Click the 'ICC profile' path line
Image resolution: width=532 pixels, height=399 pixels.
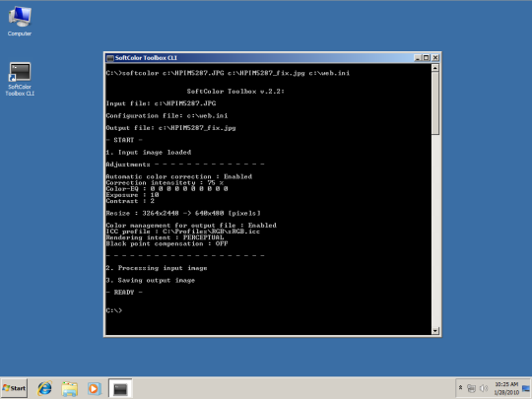click(x=183, y=232)
